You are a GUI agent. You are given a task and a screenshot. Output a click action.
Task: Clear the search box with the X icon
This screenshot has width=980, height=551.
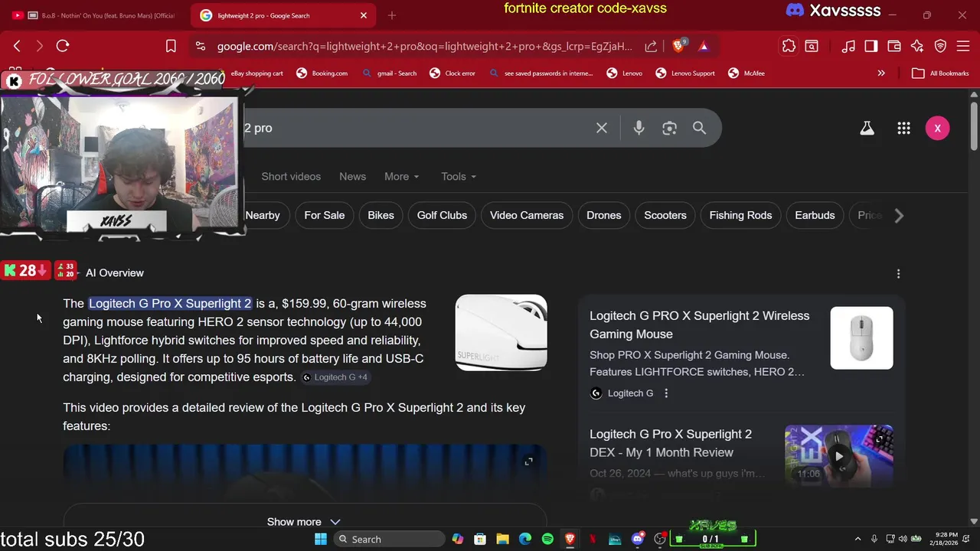(602, 128)
